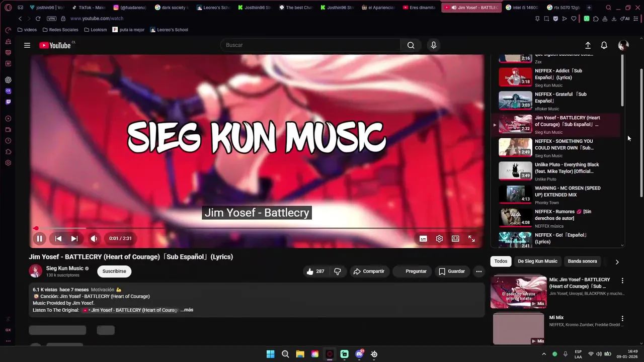The width and height of the screenshot is (644, 362).
Task: Switch to the TikTok browser tab
Action: [89, 8]
